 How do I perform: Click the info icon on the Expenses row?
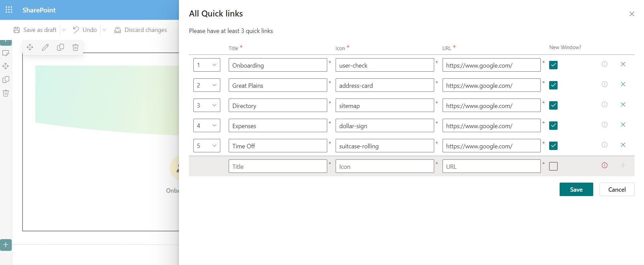coord(604,124)
